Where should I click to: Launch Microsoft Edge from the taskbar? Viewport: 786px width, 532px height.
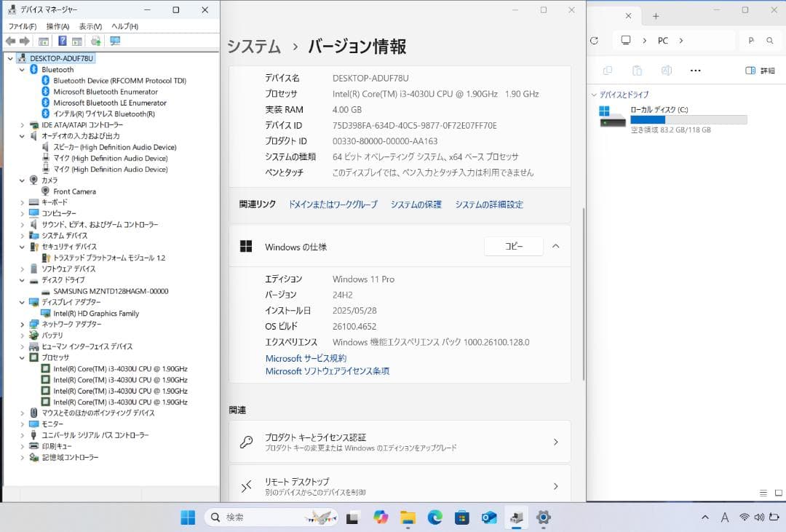pyautogui.click(x=434, y=517)
